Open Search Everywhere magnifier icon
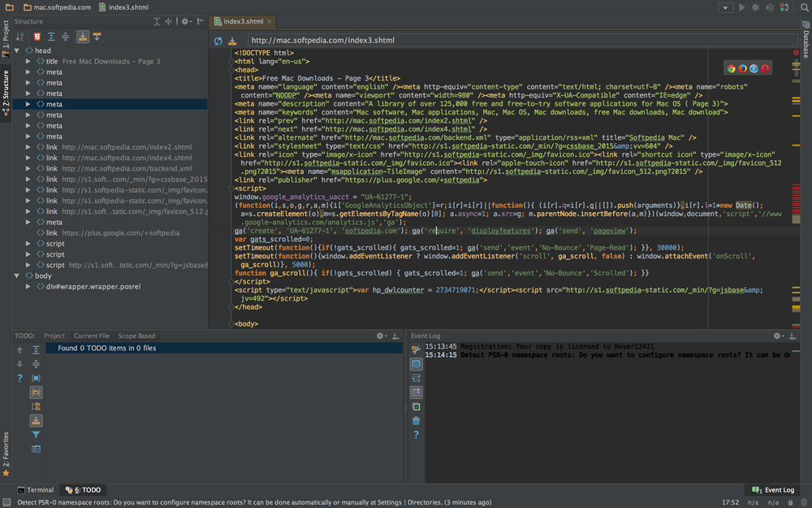This screenshot has width=812, height=508. (805, 7)
